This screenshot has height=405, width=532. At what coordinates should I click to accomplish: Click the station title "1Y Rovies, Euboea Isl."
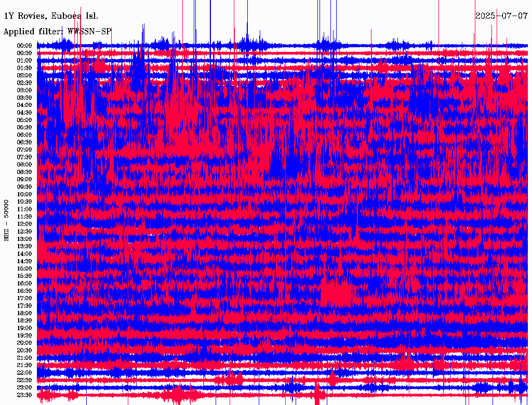pos(51,16)
